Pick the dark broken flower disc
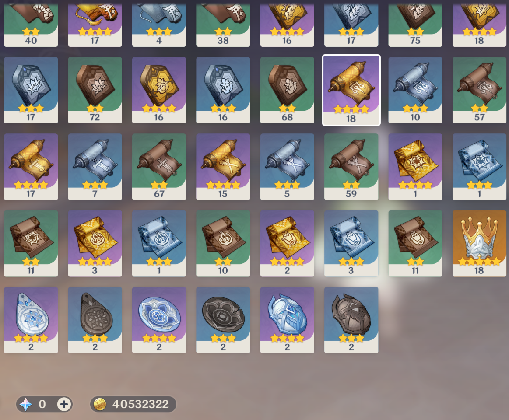The width and height of the screenshot is (509, 420). 223,320
